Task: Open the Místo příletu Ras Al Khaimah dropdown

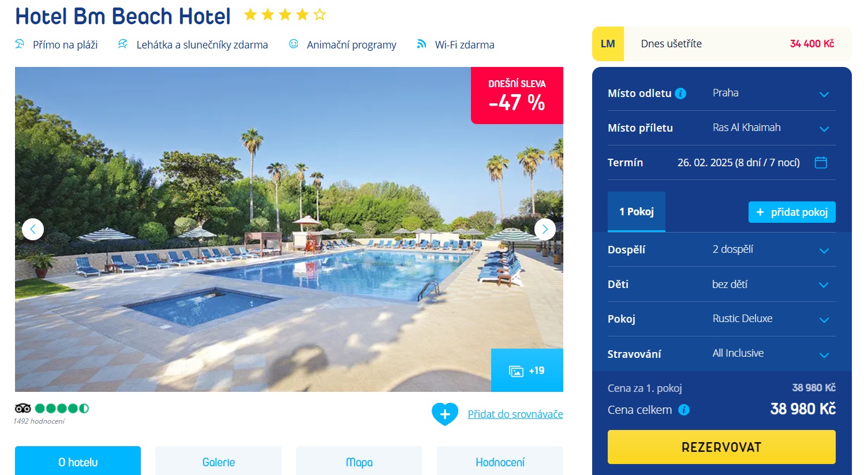Action: pyautogui.click(x=721, y=128)
